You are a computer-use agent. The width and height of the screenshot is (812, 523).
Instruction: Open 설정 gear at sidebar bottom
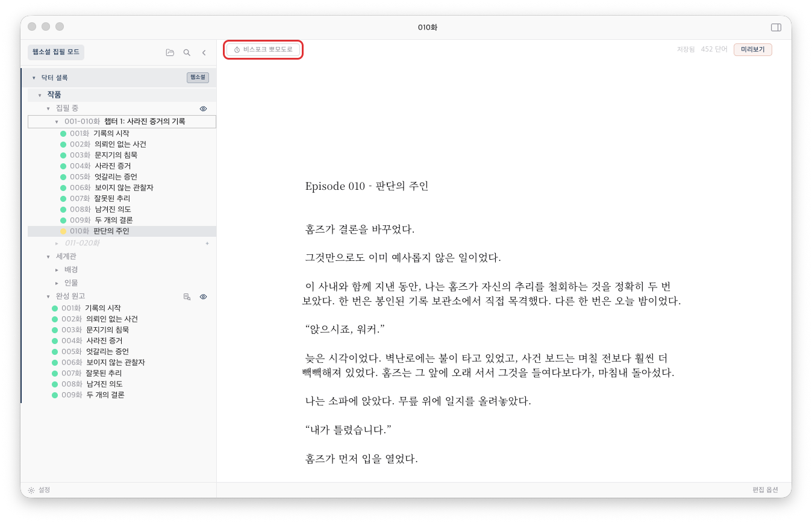pyautogui.click(x=39, y=490)
